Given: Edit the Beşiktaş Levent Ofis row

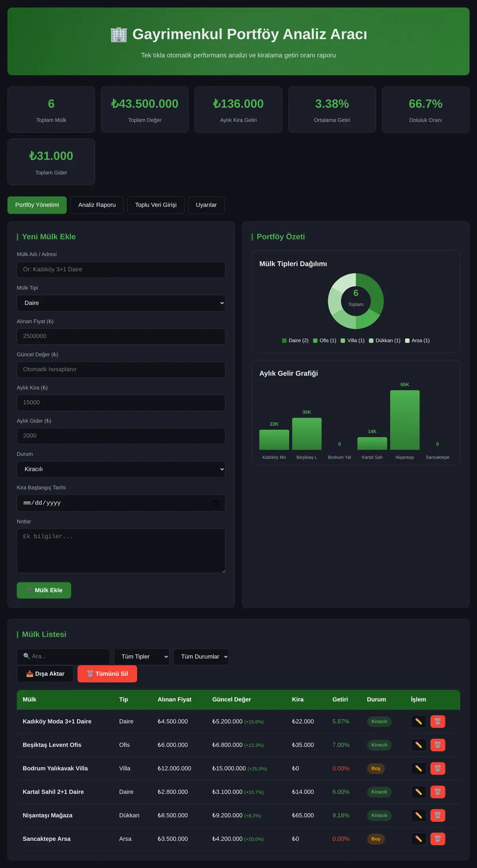Looking at the screenshot, I should 419,745.
